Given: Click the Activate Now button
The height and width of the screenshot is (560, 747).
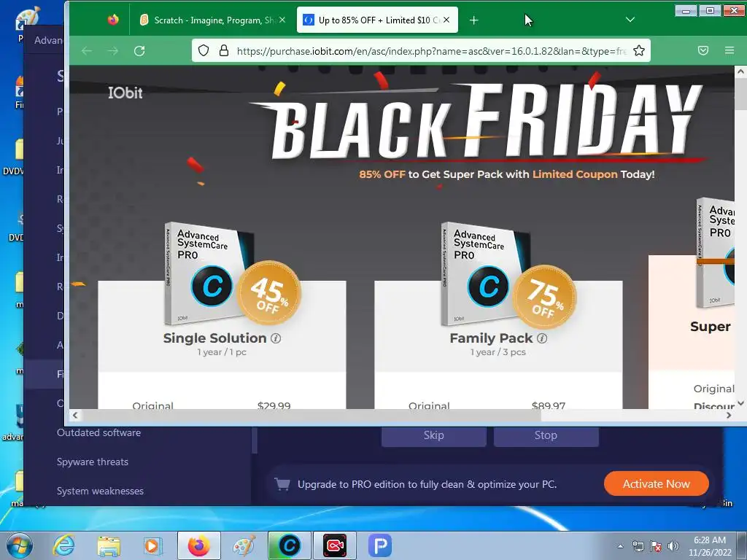Looking at the screenshot, I should click(656, 484).
